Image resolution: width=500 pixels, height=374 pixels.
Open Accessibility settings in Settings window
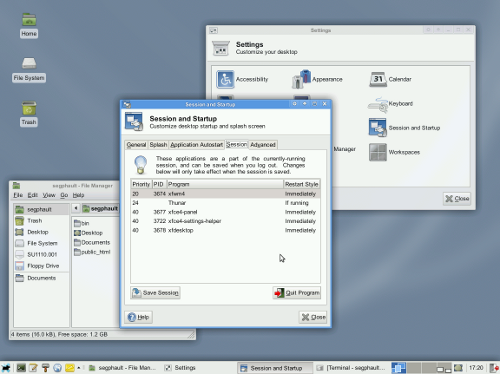click(242, 79)
